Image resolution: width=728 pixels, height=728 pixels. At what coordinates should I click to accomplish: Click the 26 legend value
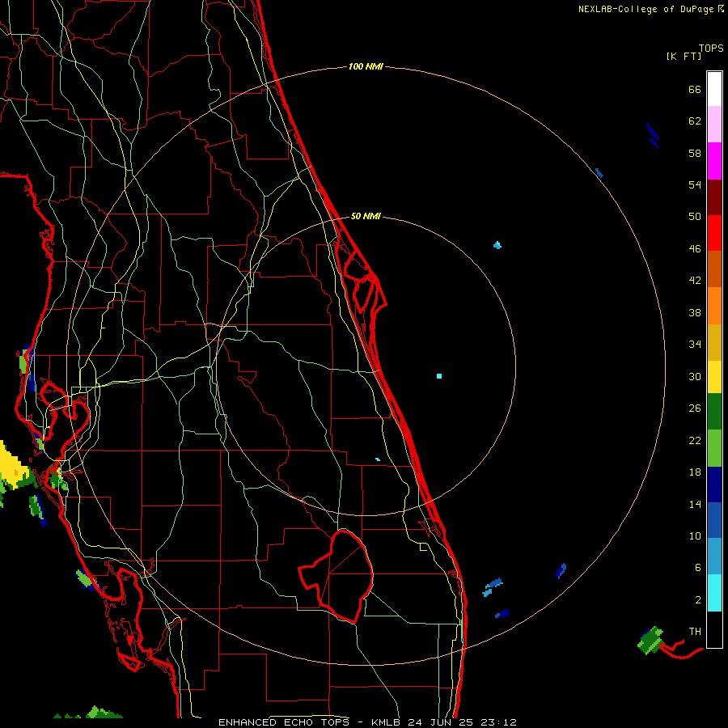695,408
